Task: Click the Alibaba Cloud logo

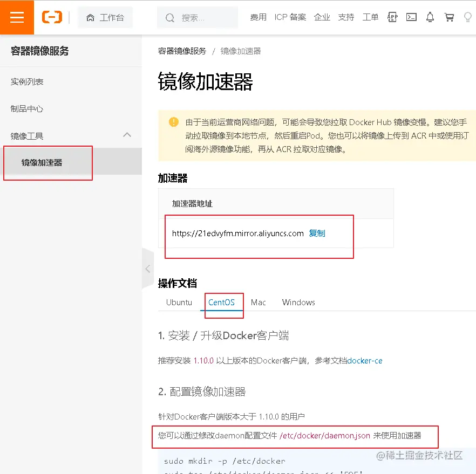Action: [52, 17]
